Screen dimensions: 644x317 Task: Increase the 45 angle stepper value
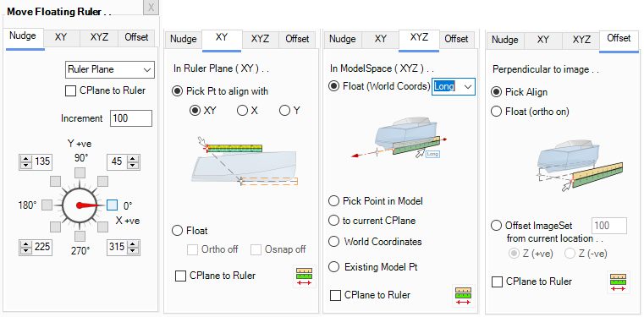[132, 159]
